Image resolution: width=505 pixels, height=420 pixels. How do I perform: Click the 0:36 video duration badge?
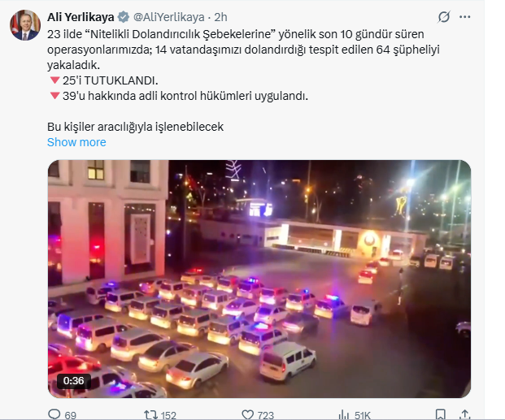[x=74, y=381]
